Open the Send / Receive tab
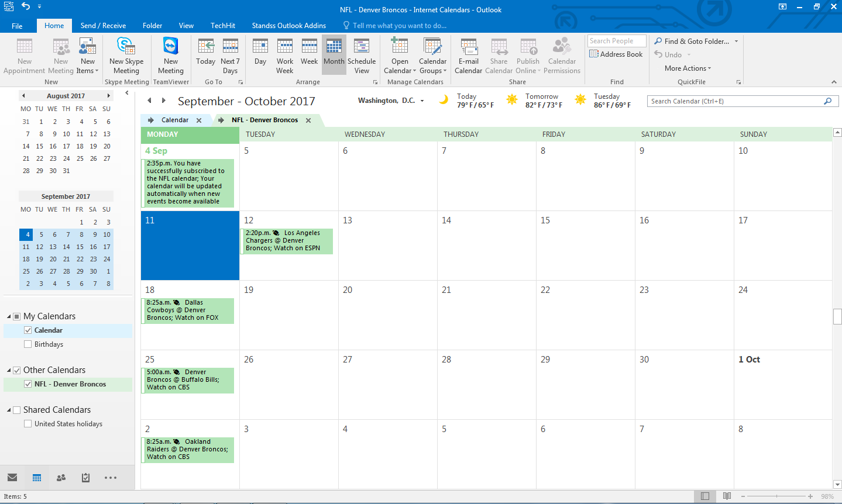The image size is (842, 504). tap(103, 26)
